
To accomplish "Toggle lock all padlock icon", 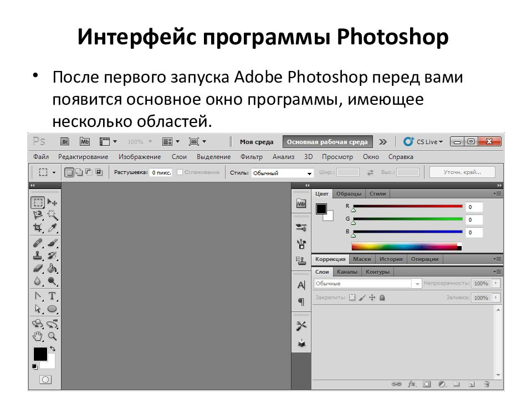I will point(382,298).
